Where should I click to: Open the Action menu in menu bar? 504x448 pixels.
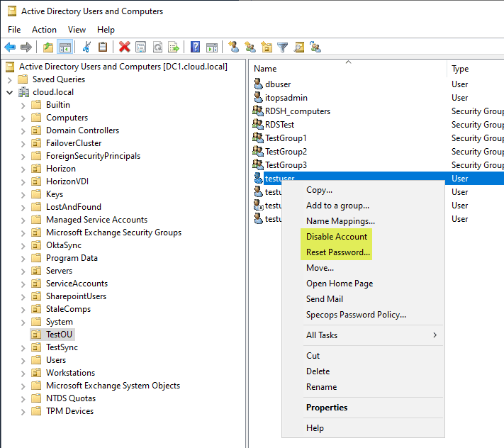pos(44,30)
